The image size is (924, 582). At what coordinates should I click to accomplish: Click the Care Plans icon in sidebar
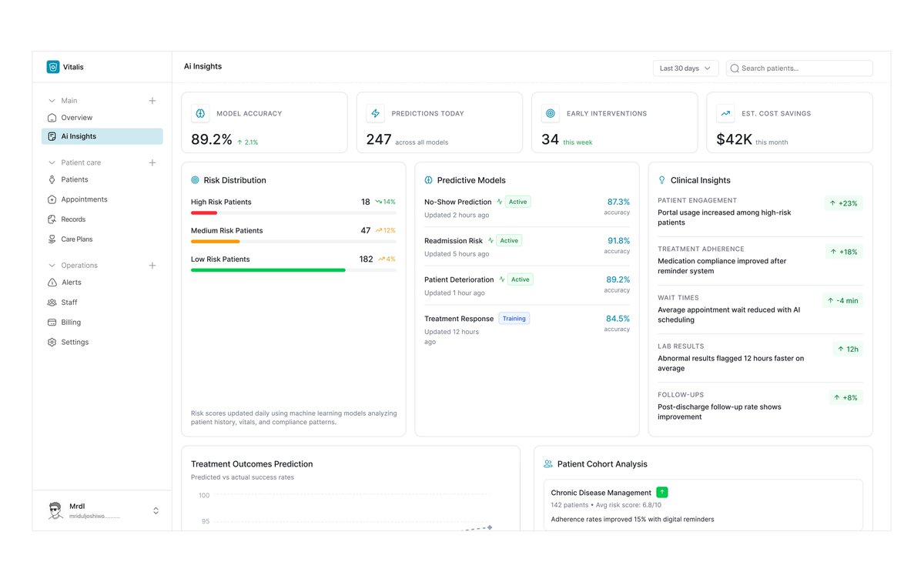click(52, 239)
